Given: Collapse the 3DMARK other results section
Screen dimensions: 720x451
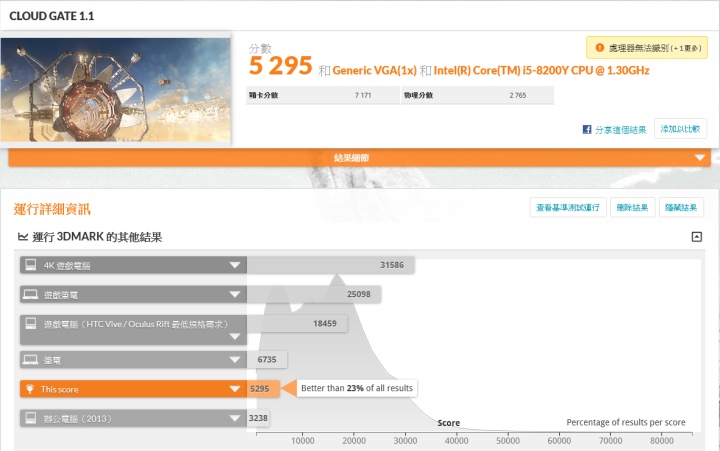Looking at the screenshot, I should pos(696,237).
